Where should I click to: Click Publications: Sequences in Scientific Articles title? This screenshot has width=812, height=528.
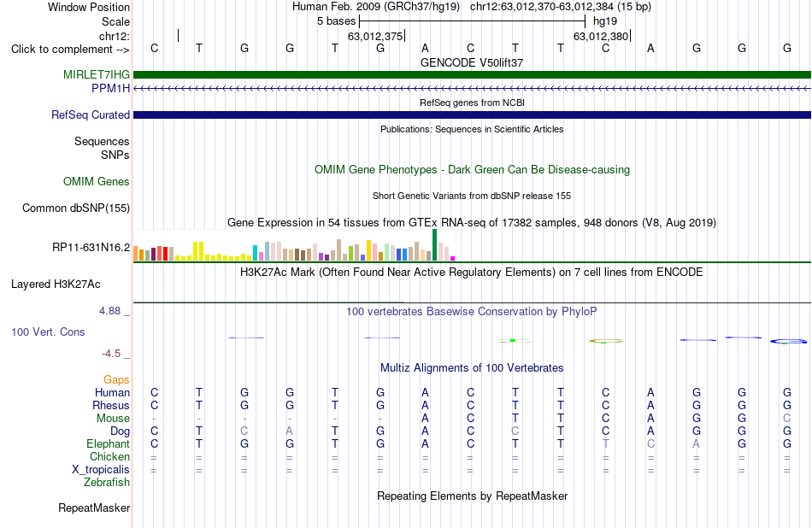click(472, 129)
